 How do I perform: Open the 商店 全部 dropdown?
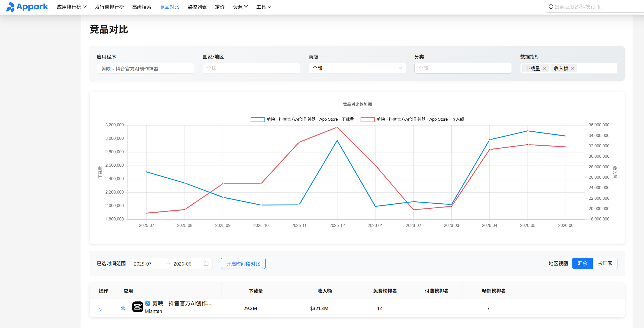[357, 68]
